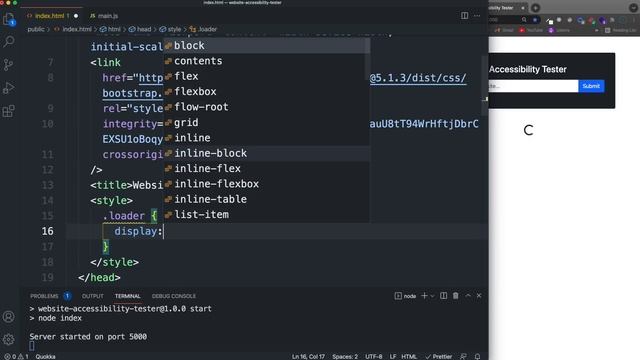The width and height of the screenshot is (640, 360).
Task: Click Ln 16, Col 17 in status bar
Action: [x=308, y=356]
